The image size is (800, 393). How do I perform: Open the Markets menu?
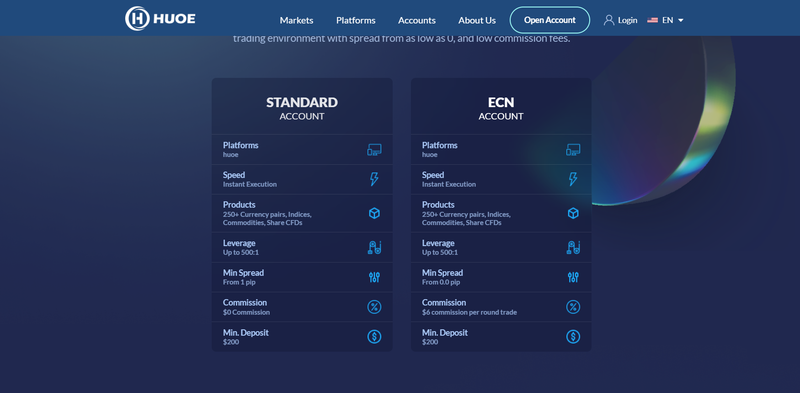(296, 20)
